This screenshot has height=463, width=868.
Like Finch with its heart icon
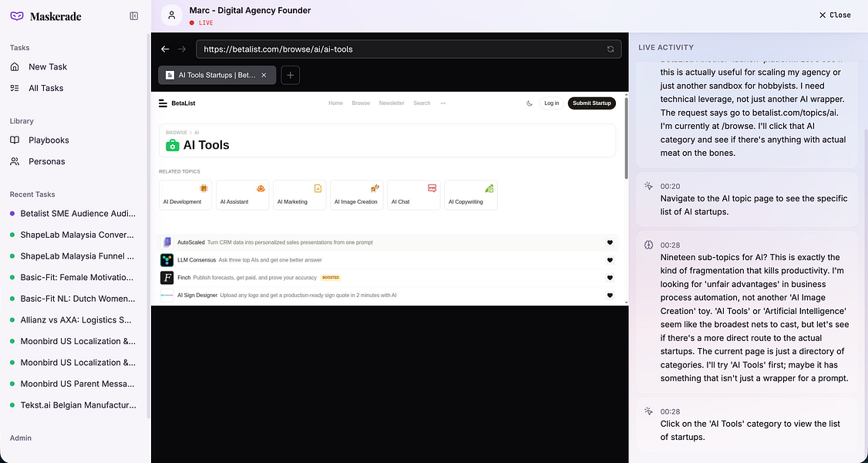(x=610, y=278)
